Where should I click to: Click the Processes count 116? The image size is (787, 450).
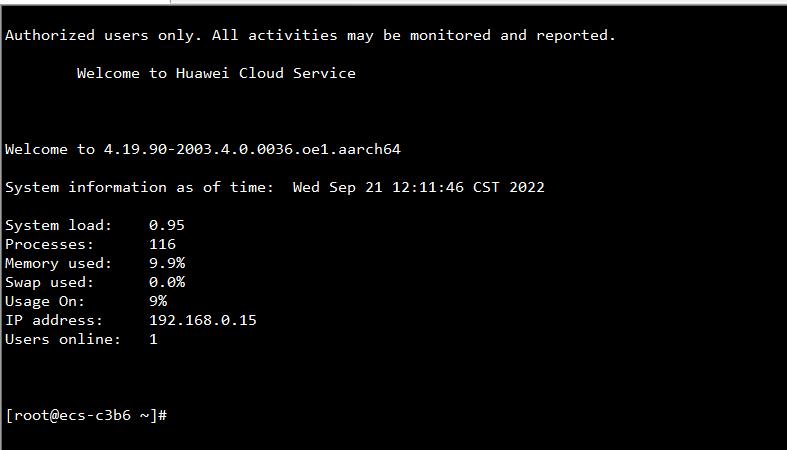click(x=162, y=244)
